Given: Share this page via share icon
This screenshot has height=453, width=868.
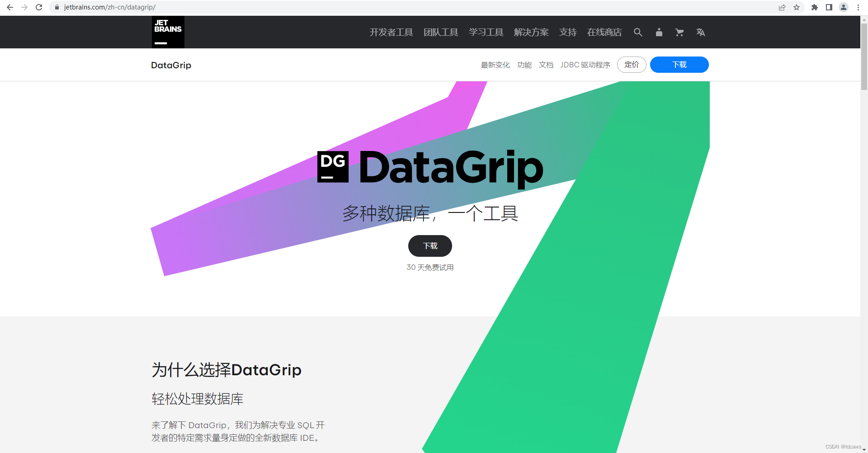Looking at the screenshot, I should (x=782, y=7).
